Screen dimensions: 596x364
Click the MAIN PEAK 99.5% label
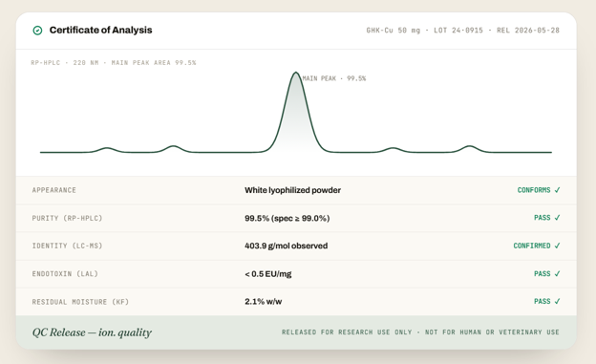point(334,78)
